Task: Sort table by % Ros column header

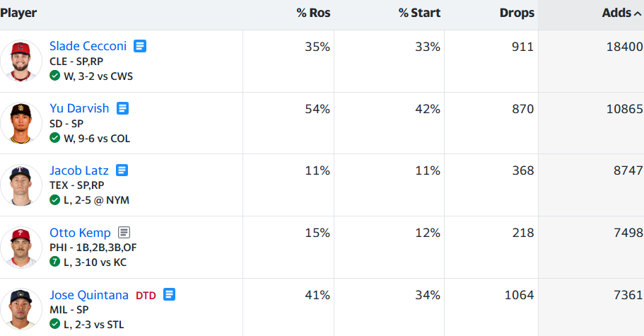Action: click(313, 13)
